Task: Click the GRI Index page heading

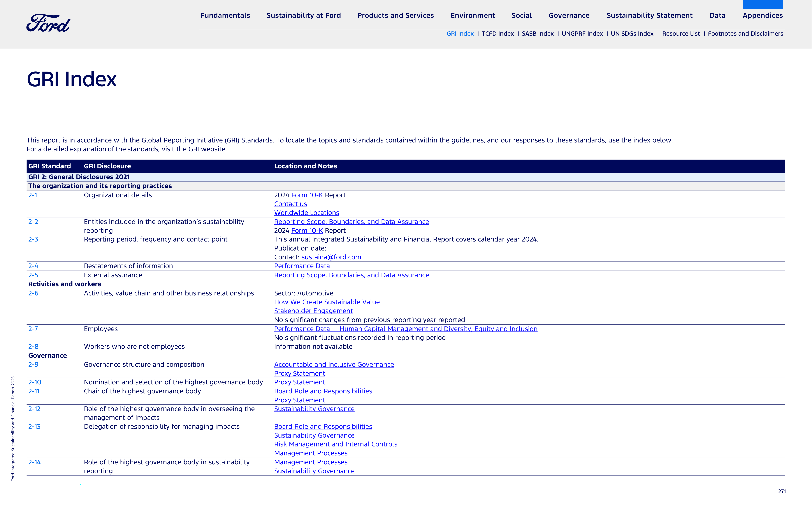Action: pos(72,79)
